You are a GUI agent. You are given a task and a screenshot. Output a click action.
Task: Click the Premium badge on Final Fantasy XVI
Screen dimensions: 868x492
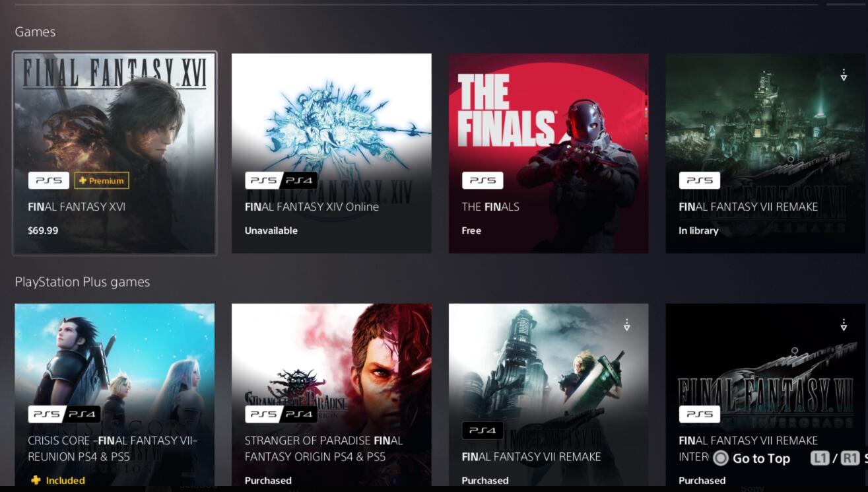[x=102, y=180]
